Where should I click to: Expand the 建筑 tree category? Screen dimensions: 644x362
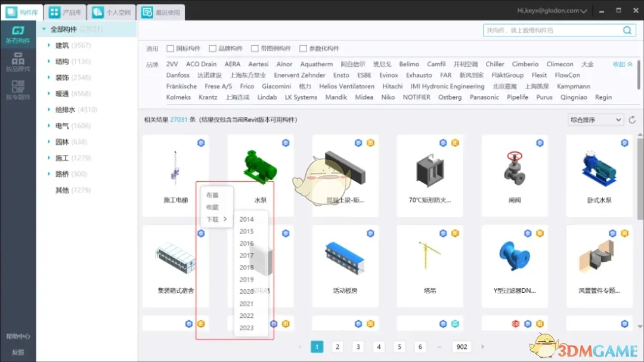49,45
